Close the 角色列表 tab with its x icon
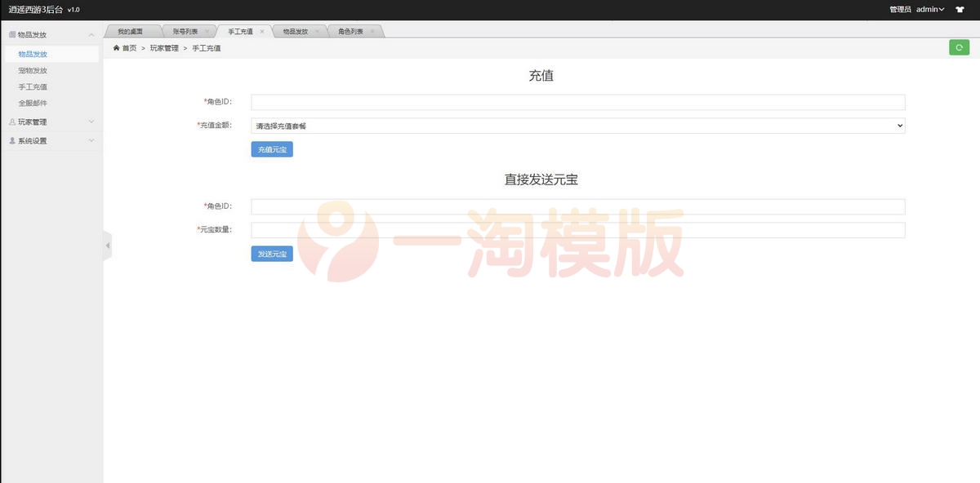This screenshot has height=483, width=980. [x=373, y=30]
